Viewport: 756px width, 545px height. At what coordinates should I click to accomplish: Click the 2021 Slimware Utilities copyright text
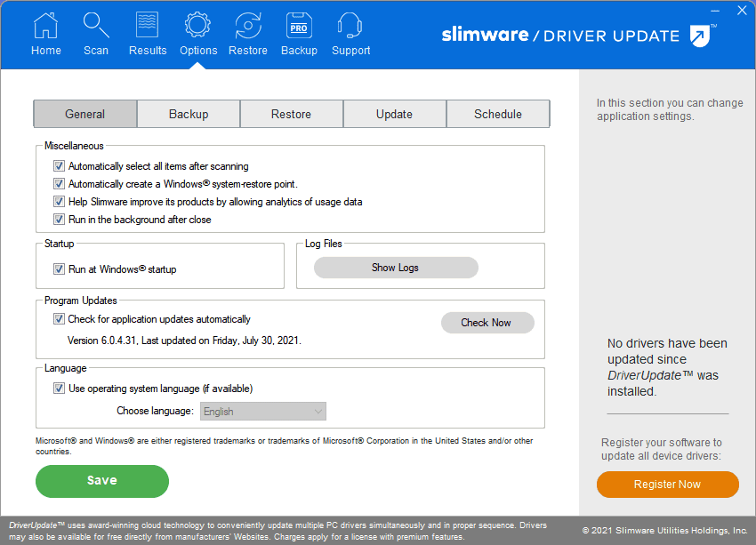[664, 531]
